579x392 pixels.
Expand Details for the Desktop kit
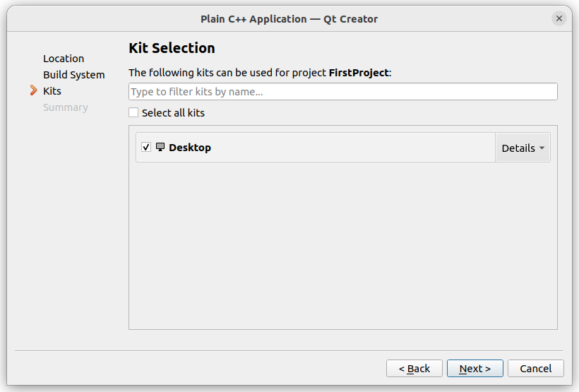coord(523,148)
